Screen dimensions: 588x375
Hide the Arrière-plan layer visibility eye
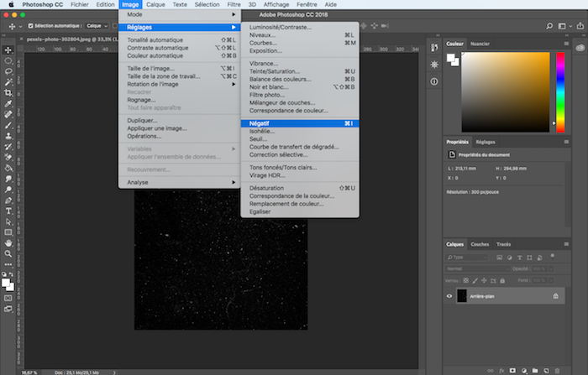click(449, 296)
